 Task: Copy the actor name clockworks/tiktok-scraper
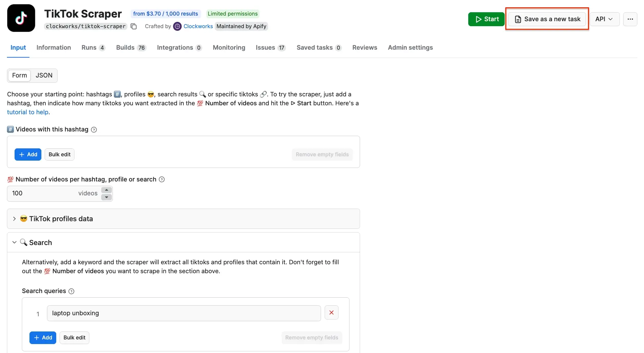[x=134, y=26]
